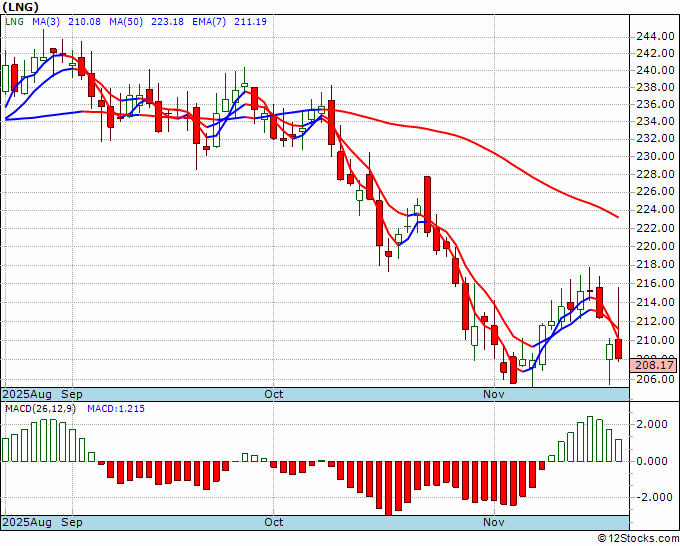Click the 244.00 price axis label
The image size is (680, 546).
click(655, 36)
